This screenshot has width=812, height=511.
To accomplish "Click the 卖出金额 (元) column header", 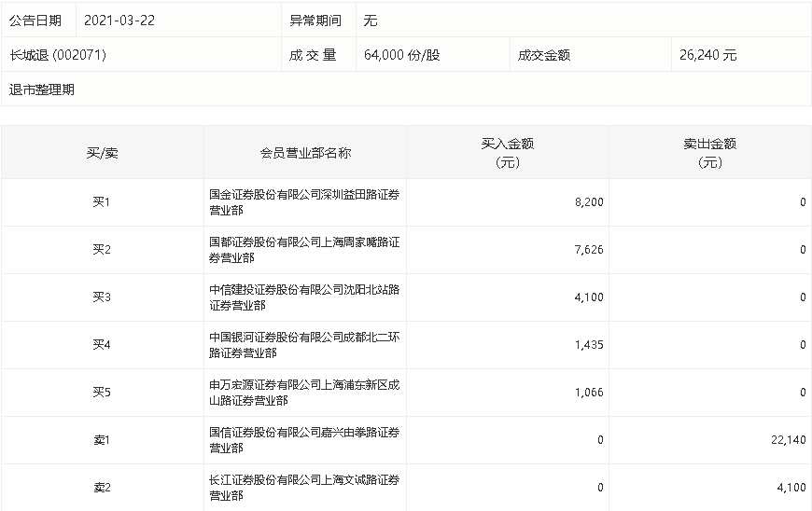I will (x=710, y=153).
